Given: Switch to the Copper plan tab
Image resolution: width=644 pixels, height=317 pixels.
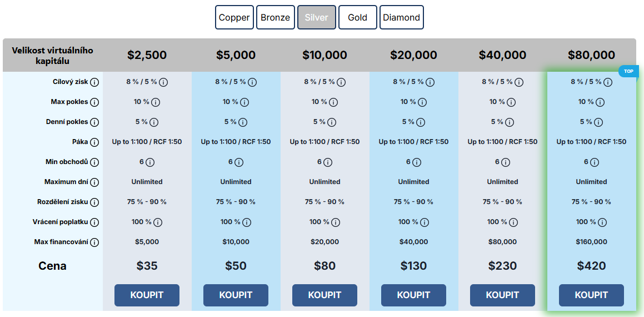Looking at the screenshot, I should coord(234,17).
